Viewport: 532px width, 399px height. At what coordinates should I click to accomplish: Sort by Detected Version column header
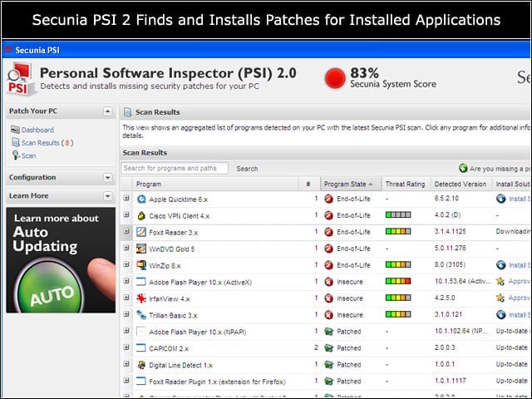coord(460,184)
